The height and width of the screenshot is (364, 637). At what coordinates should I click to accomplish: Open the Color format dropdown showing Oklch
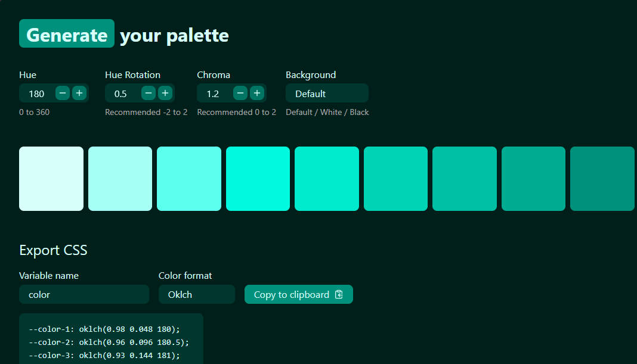pos(197,294)
